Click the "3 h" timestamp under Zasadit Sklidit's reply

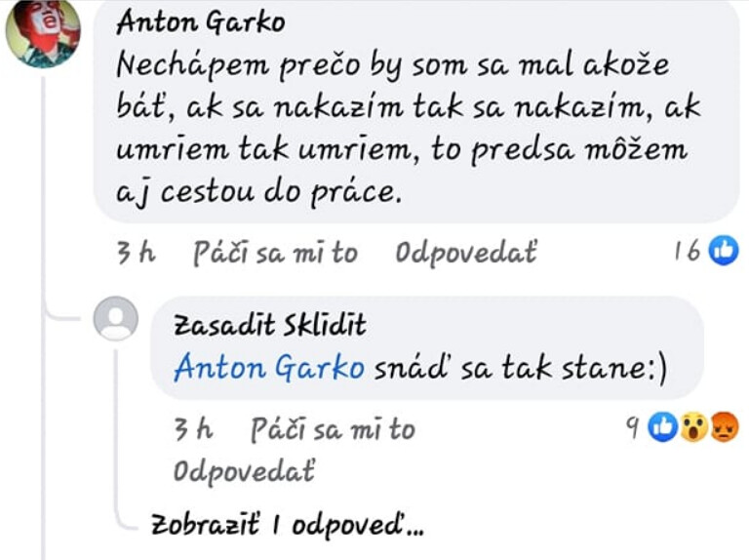[x=193, y=428]
